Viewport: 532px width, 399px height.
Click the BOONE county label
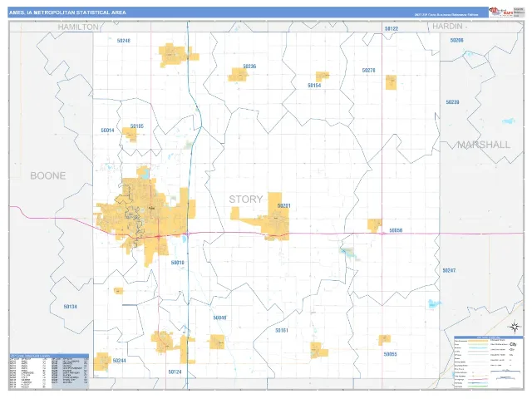point(48,175)
